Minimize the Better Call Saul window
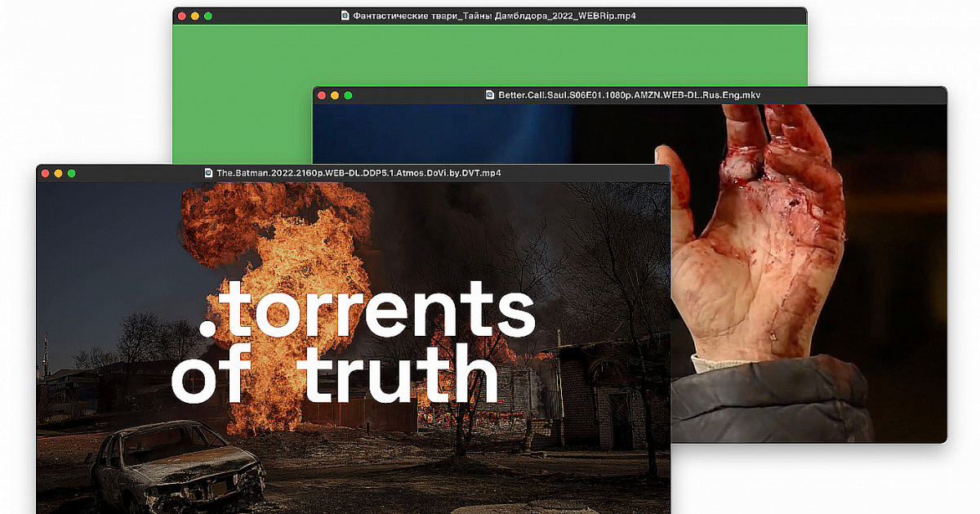The image size is (980, 514). click(335, 96)
